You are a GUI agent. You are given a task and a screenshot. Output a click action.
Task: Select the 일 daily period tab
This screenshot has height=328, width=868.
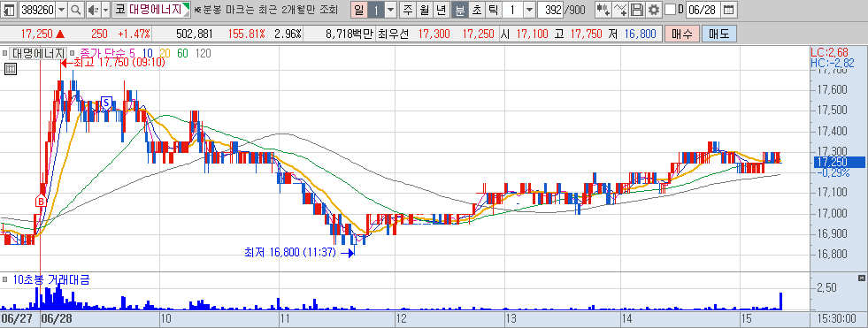pos(358,10)
